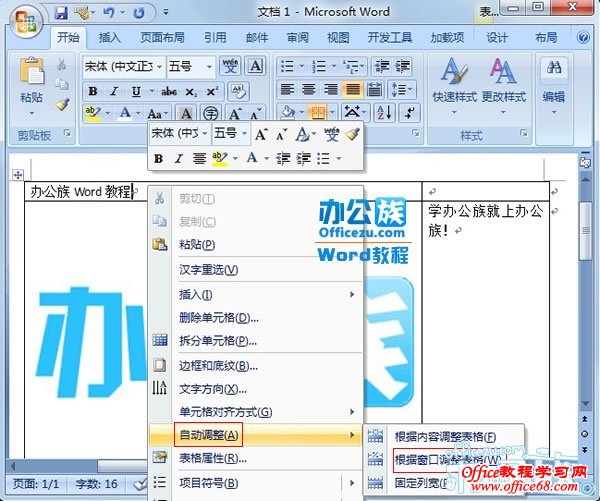Choose Table Properties (表格属性) in context menu
The width and height of the screenshot is (600, 501).
[x=255, y=458]
